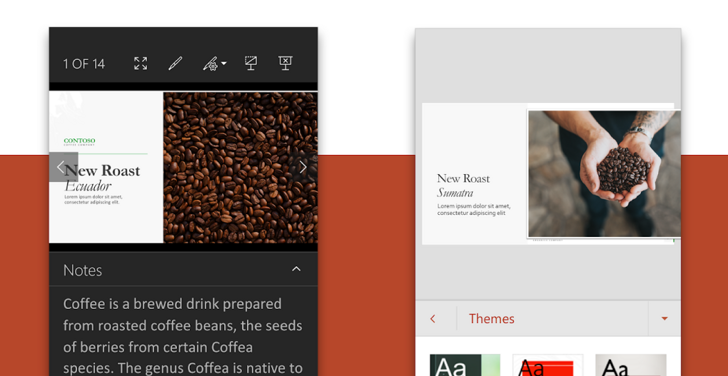
Task: Choose the red theme thumbnail
Action: [548, 365]
